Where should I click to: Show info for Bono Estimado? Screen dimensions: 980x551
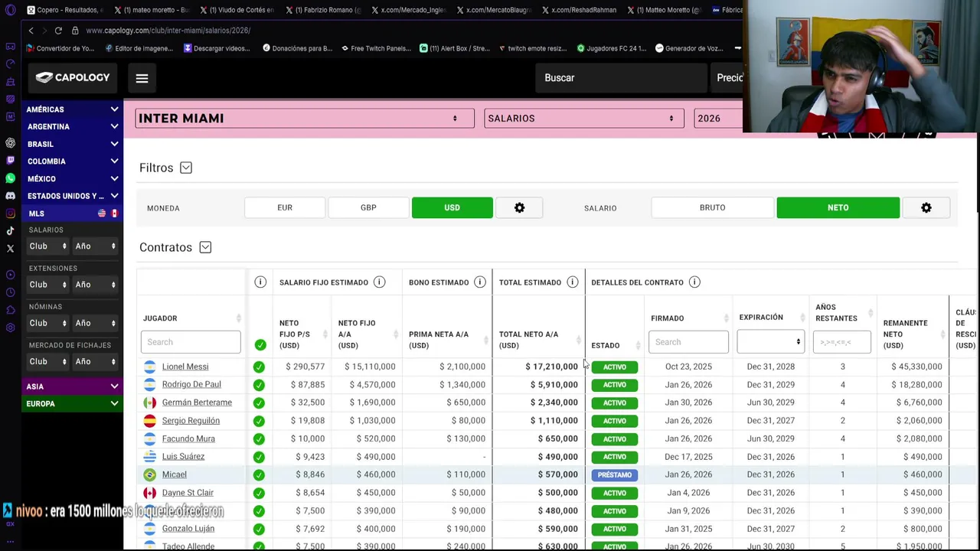[x=480, y=282]
